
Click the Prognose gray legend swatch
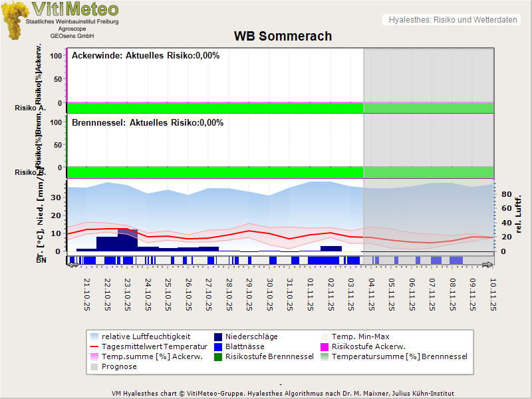95,367
